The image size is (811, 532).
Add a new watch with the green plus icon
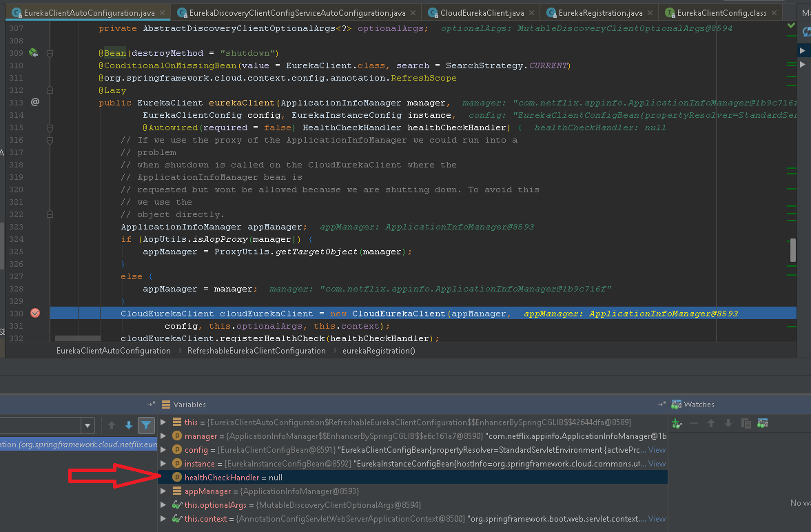click(675, 422)
